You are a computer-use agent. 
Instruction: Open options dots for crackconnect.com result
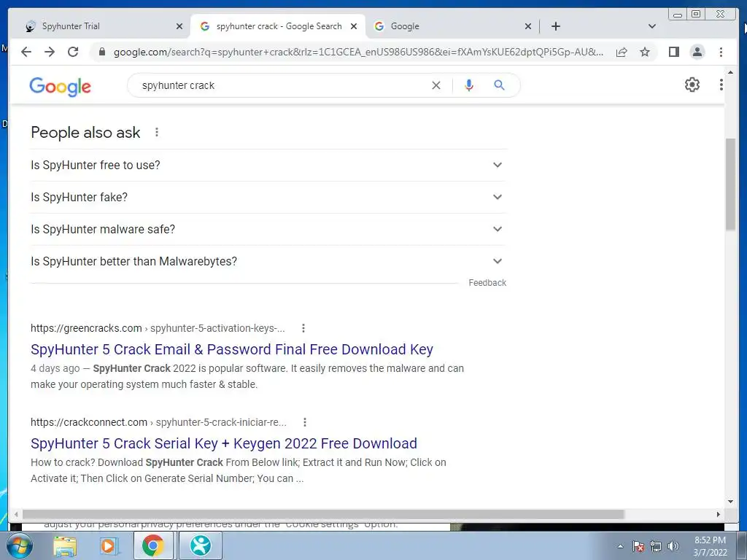[x=305, y=422]
